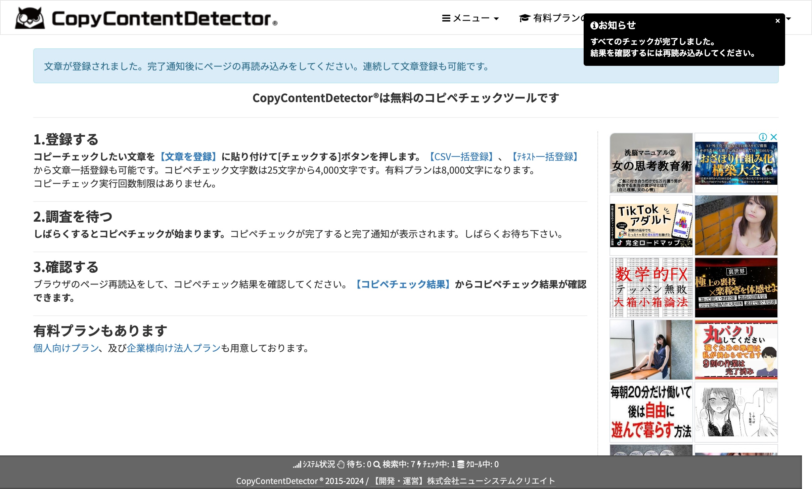The height and width of the screenshot is (489, 812).
Task: Click the 2.調査を待つ heading
Action: coord(72,217)
